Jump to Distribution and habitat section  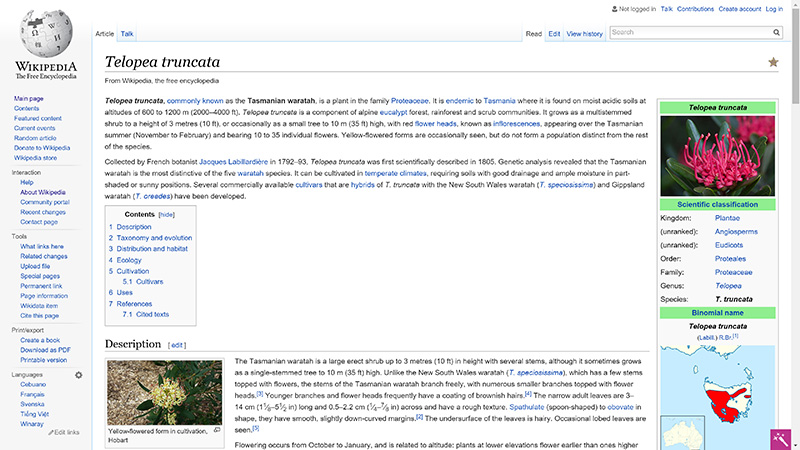tap(152, 249)
